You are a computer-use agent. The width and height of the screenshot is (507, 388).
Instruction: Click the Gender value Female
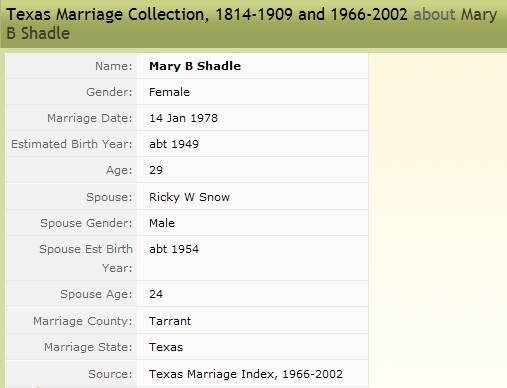tap(169, 92)
